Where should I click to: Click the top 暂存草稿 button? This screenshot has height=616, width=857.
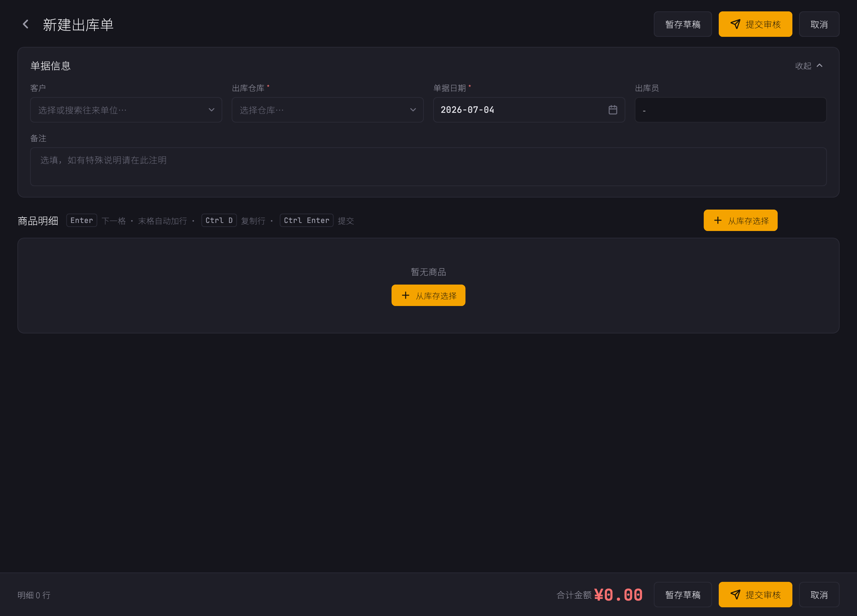point(683,24)
